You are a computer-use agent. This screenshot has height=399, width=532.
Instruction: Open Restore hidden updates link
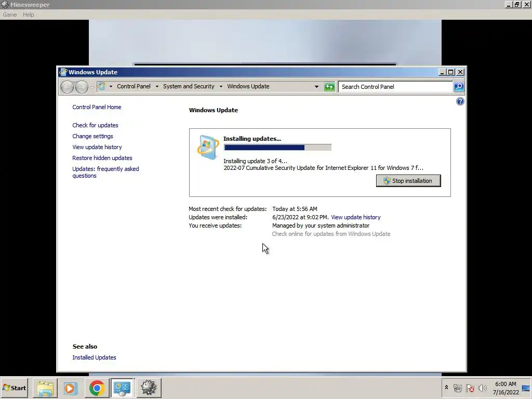102,158
